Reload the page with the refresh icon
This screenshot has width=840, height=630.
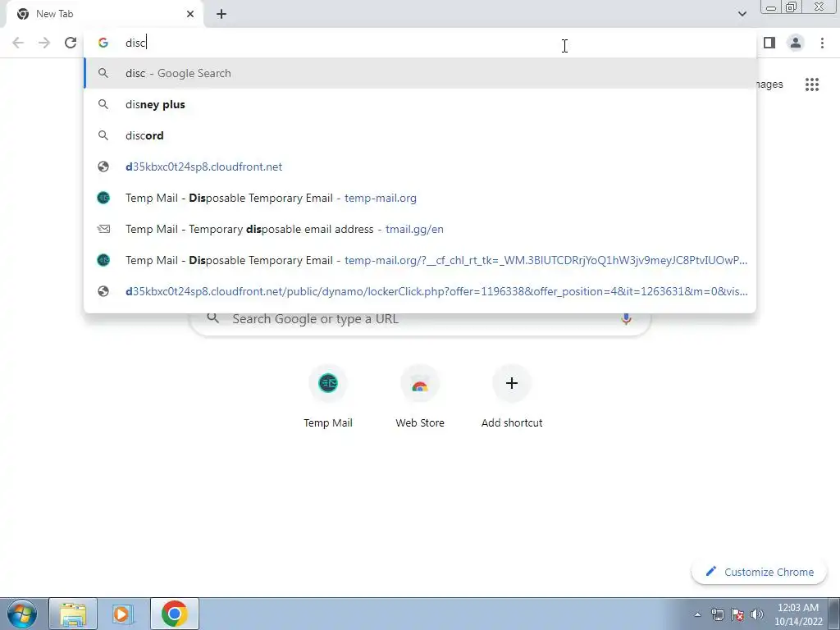(x=71, y=43)
